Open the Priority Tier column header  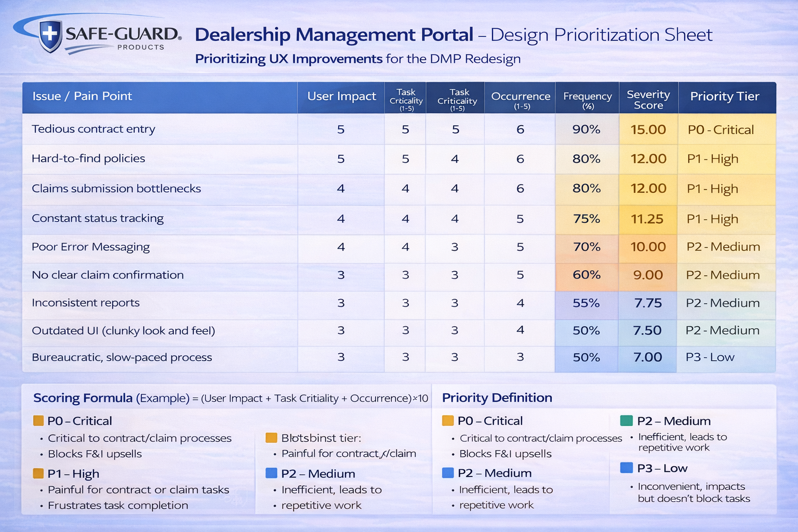pyautogui.click(x=724, y=97)
